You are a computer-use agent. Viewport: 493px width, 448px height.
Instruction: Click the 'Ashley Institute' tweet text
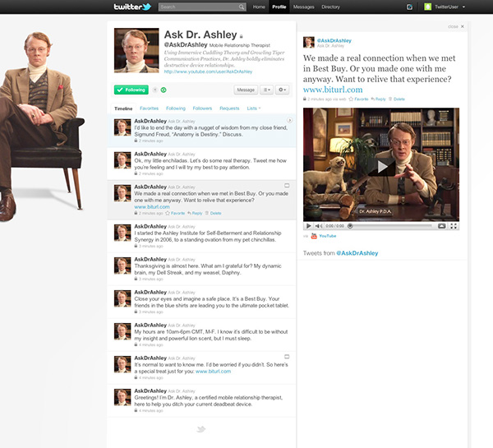[x=208, y=236]
